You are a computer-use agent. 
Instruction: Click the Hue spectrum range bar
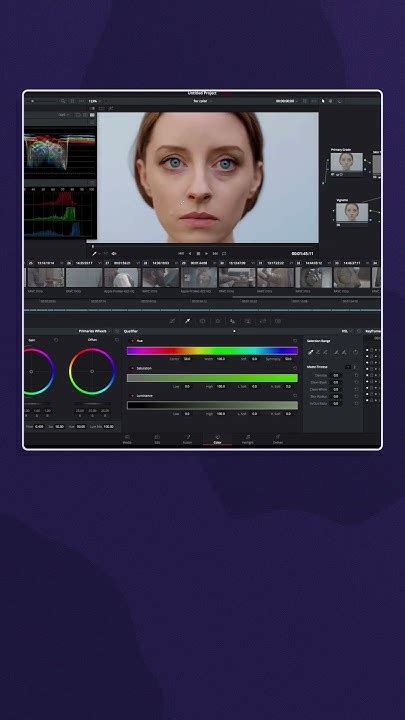click(x=212, y=351)
